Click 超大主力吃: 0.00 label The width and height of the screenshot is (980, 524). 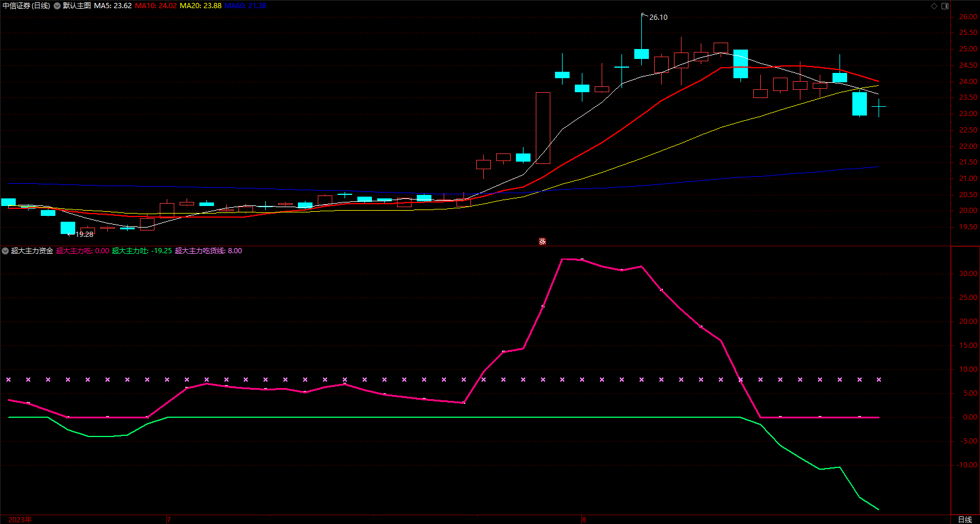[83, 251]
